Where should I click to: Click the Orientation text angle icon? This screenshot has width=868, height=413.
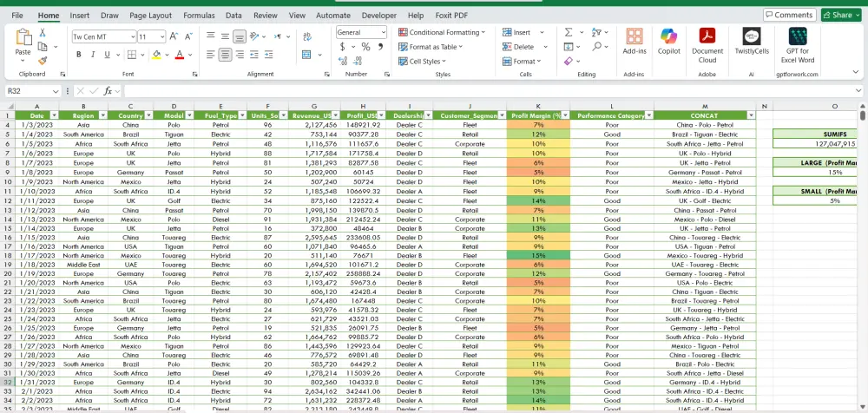pos(254,36)
